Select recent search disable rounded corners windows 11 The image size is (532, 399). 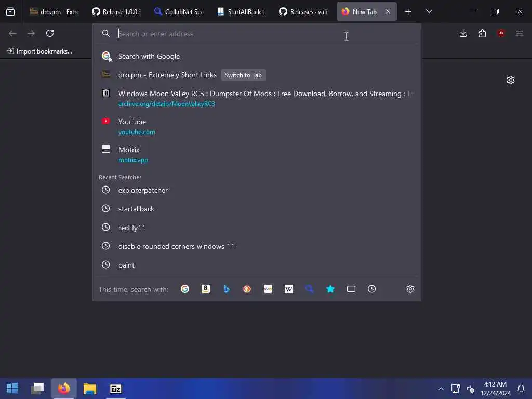click(x=257, y=246)
